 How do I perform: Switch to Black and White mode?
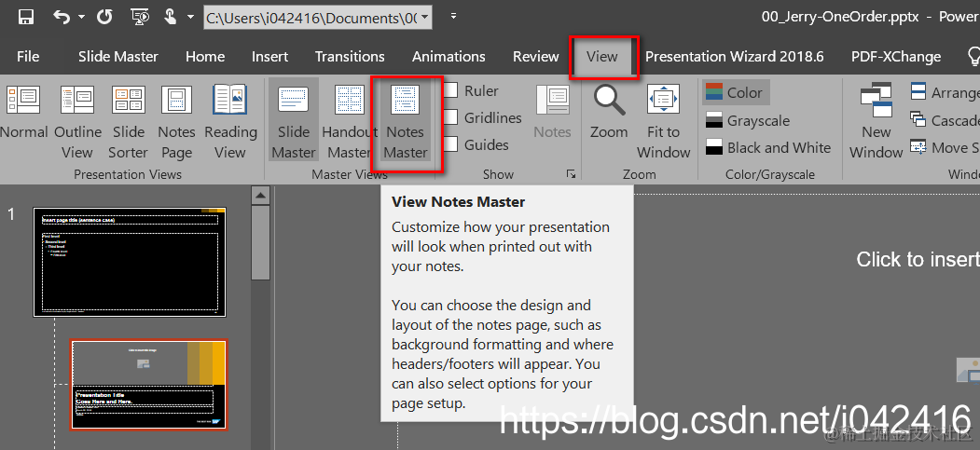pyautogui.click(x=768, y=148)
